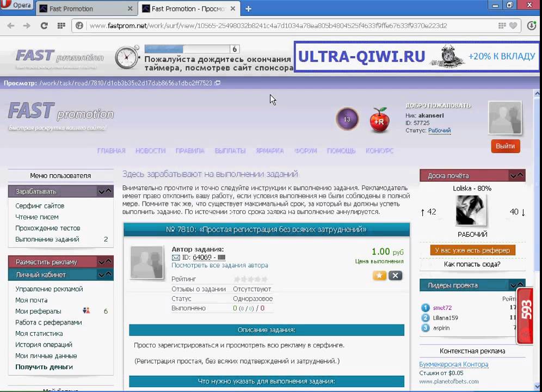The height and width of the screenshot is (392, 542).
Task: Open Мои личные данные
Action: click(x=46, y=356)
